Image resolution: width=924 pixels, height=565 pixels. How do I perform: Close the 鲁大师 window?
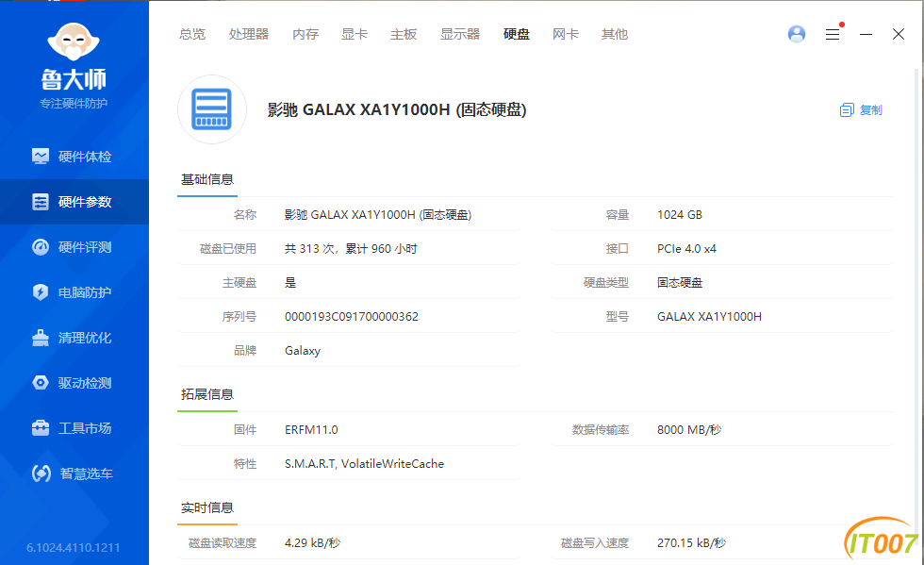(898, 34)
